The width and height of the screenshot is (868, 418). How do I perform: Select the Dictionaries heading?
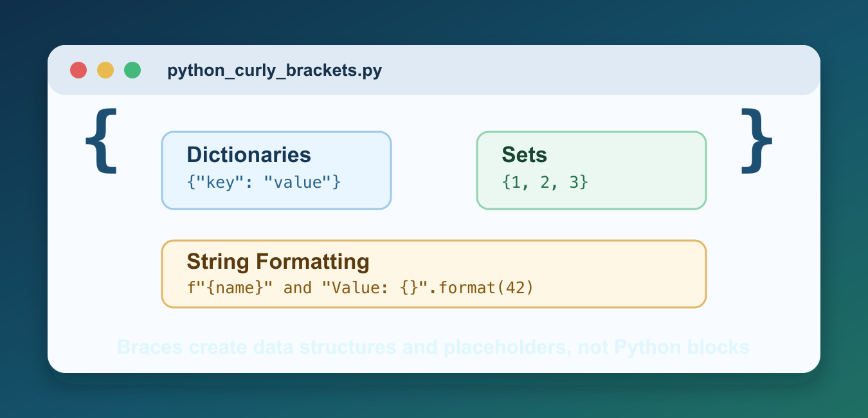249,155
